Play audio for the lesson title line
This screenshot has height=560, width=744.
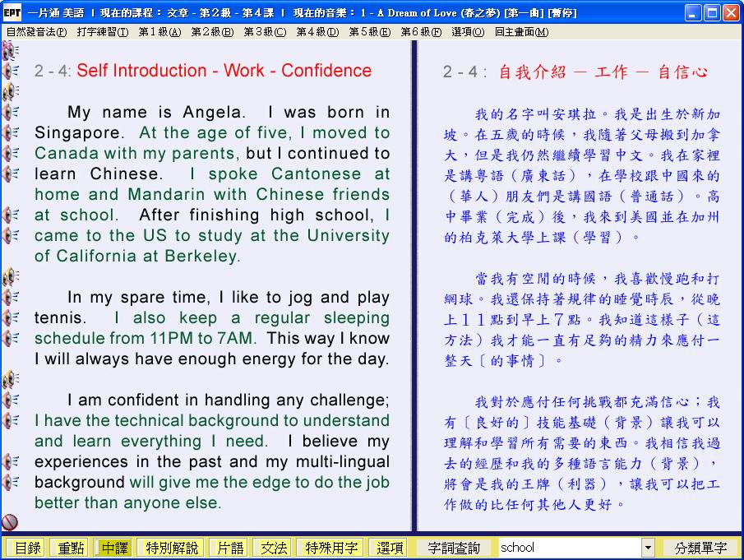10,71
